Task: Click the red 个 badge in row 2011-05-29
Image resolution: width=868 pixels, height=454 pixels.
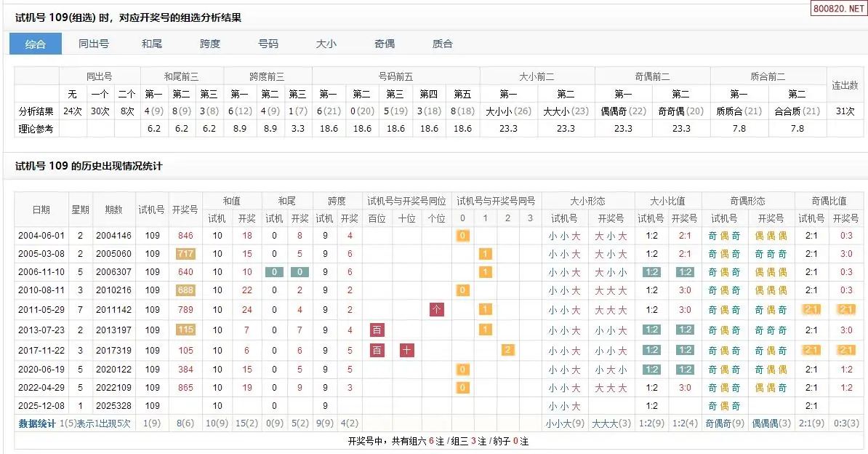Action: [436, 310]
